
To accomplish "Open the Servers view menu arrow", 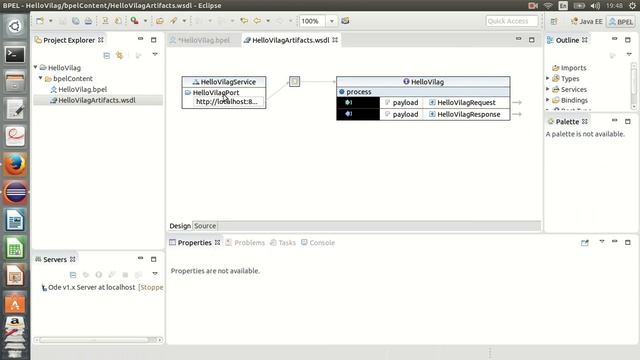I will point(155,273).
